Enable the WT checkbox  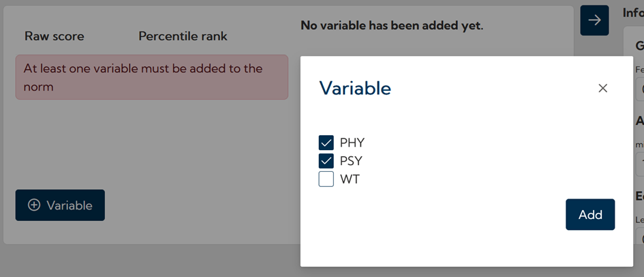click(x=326, y=179)
